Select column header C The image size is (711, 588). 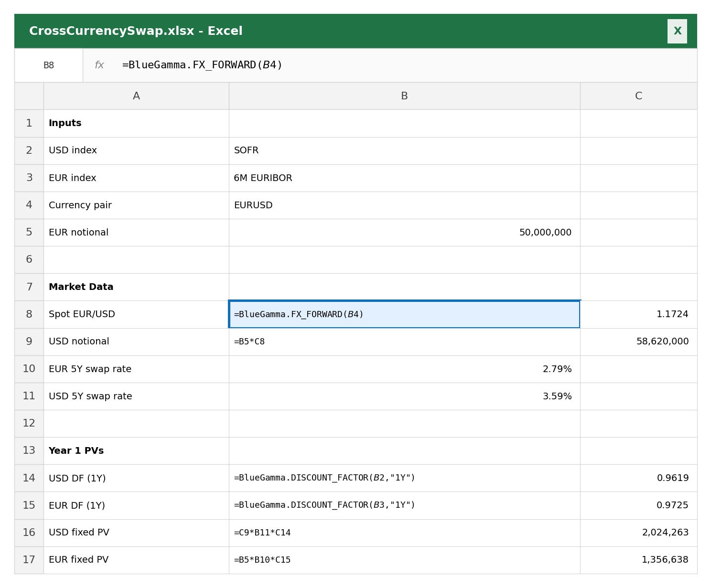(638, 96)
